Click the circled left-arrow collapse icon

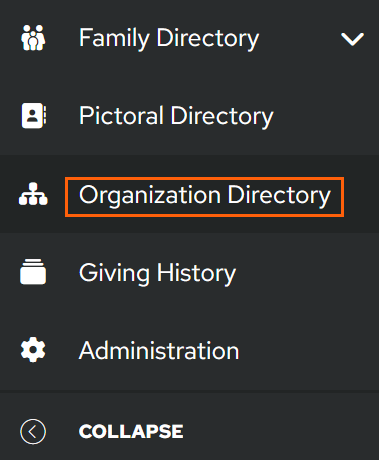(x=33, y=432)
